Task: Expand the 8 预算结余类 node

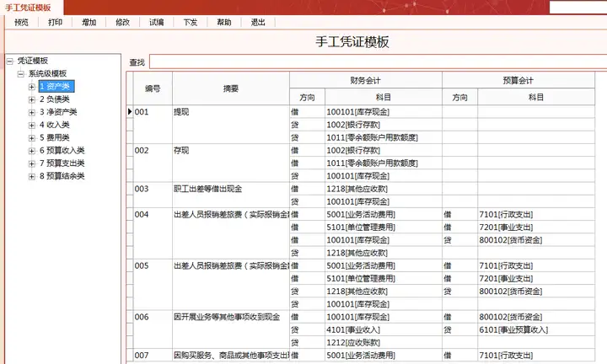Action: 32,176
